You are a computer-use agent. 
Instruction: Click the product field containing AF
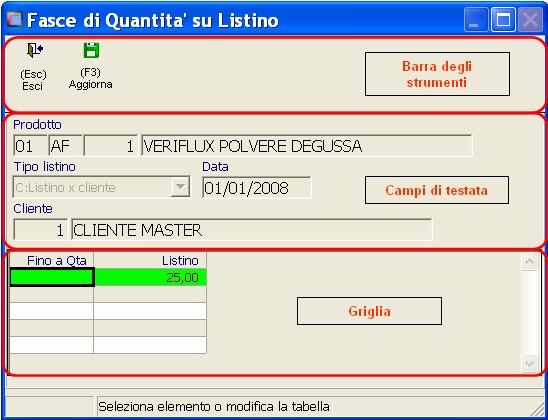pos(65,145)
